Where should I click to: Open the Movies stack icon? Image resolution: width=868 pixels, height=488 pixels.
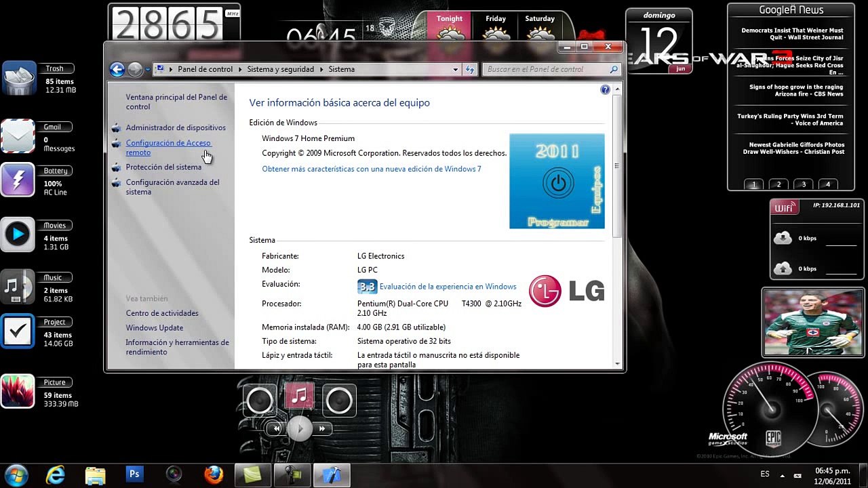tap(18, 235)
